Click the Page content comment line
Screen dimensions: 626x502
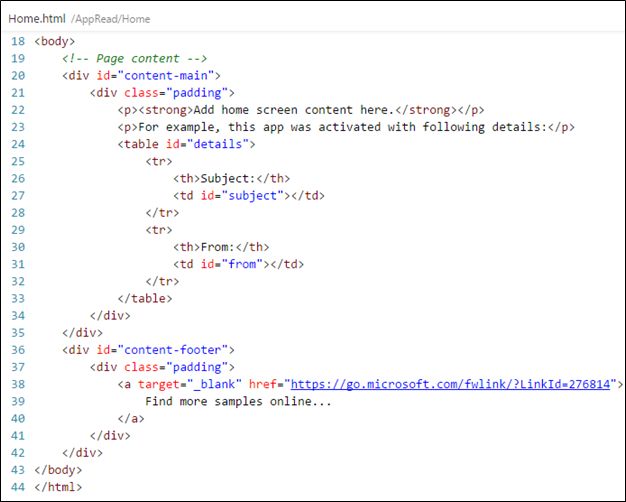tap(135, 58)
